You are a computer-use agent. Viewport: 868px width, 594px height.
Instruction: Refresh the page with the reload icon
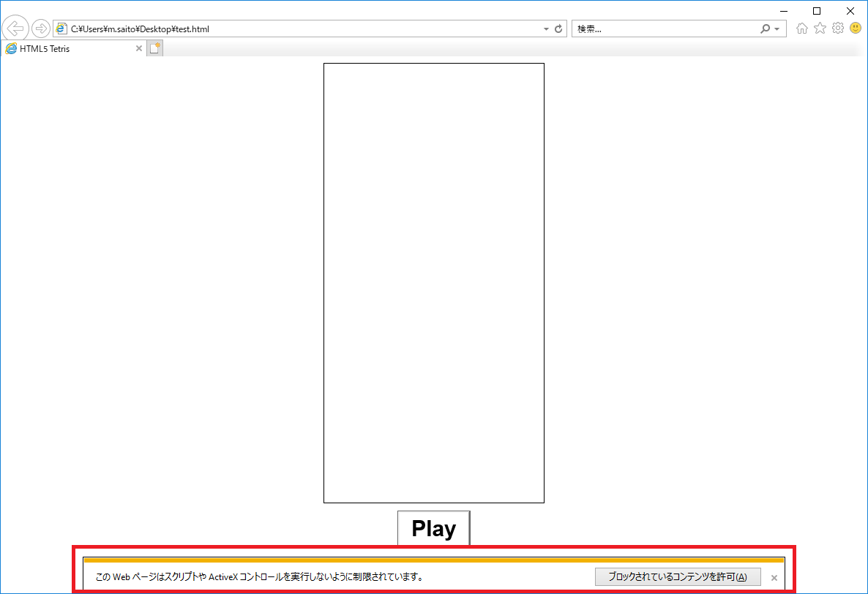[558, 29]
